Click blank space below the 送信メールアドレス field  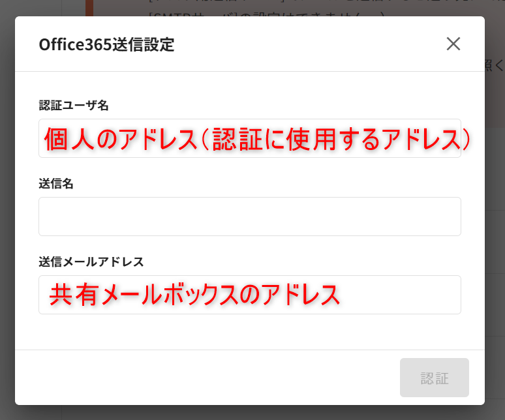tap(249, 331)
